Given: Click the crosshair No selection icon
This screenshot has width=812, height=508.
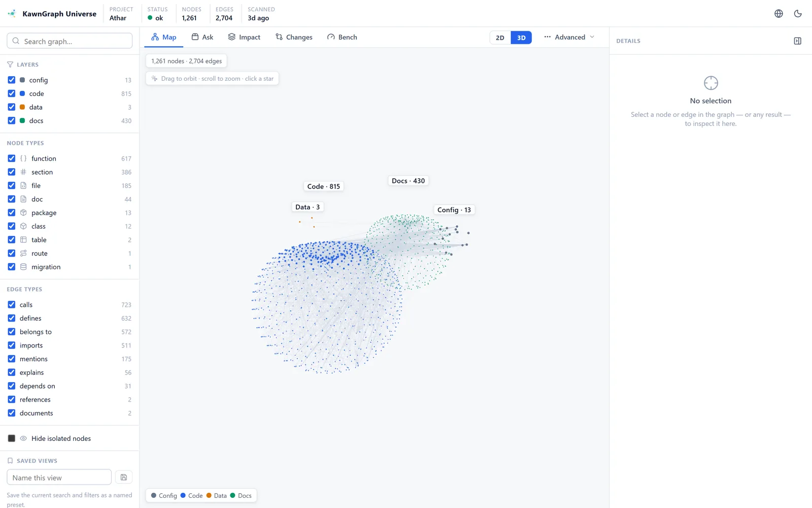Looking at the screenshot, I should [x=710, y=83].
